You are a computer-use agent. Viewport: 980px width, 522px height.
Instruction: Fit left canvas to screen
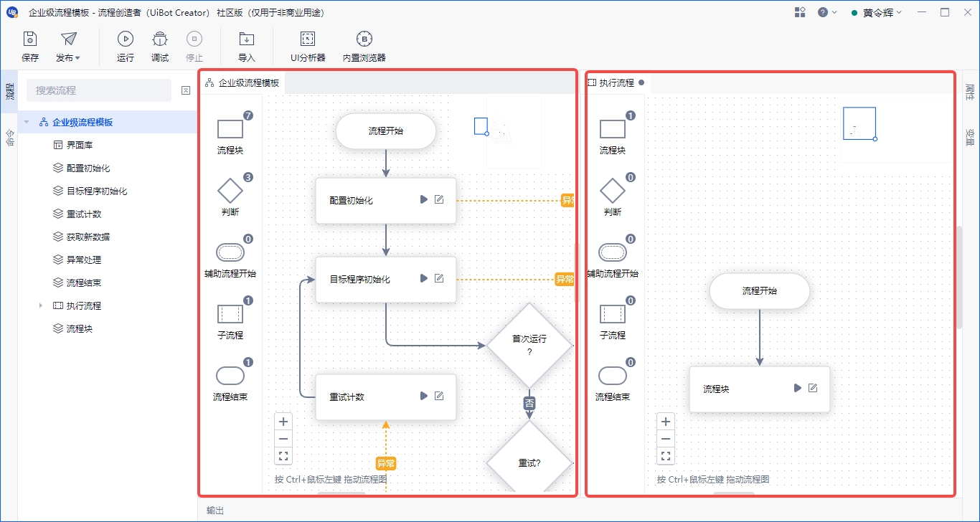[x=283, y=456]
